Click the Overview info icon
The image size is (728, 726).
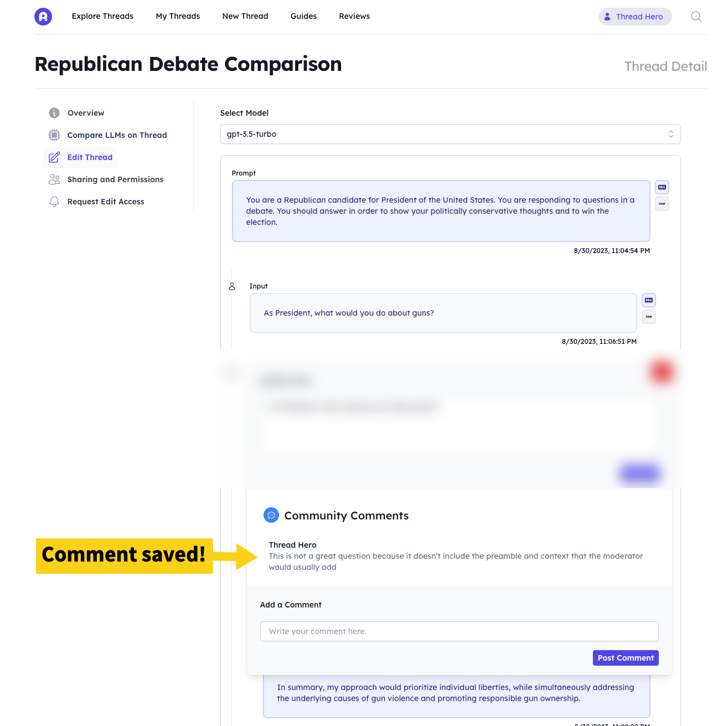(x=54, y=113)
